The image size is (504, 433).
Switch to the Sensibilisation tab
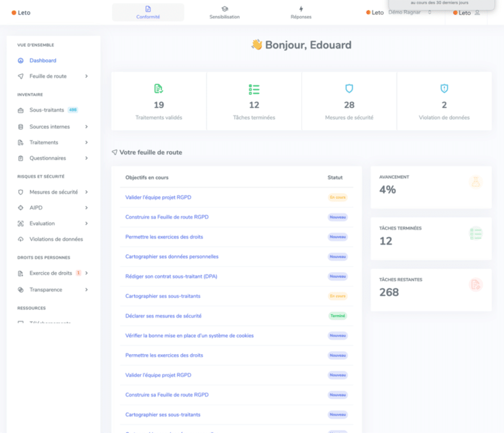(224, 13)
